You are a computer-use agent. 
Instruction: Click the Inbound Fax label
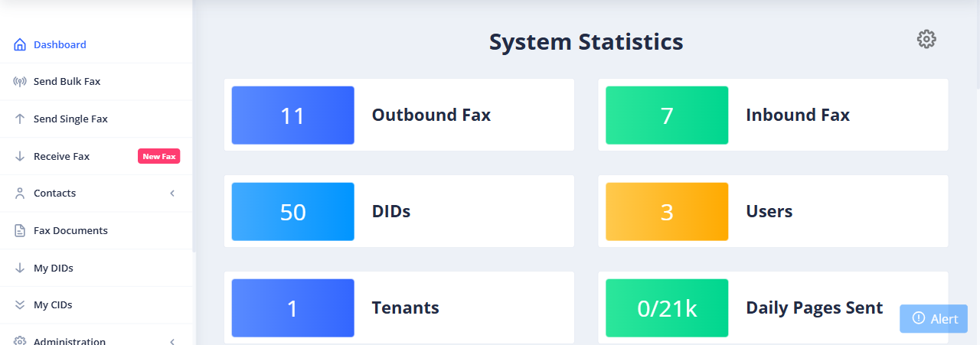798,115
